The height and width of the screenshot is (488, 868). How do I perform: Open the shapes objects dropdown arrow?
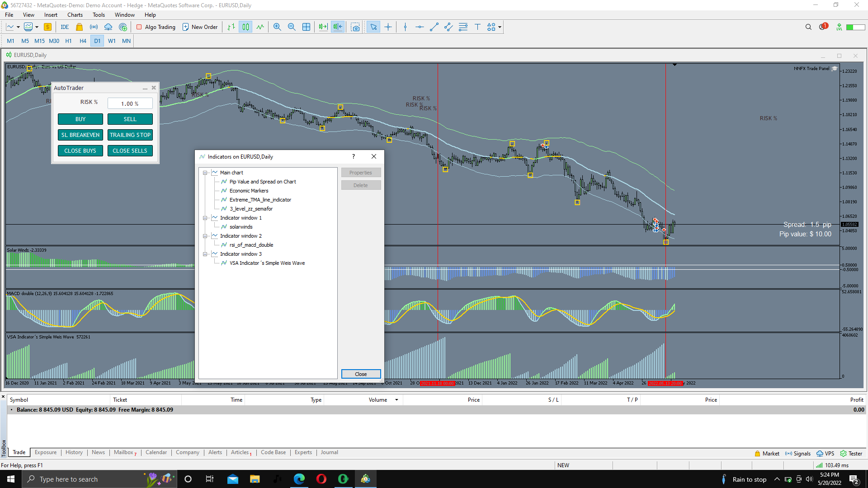500,27
